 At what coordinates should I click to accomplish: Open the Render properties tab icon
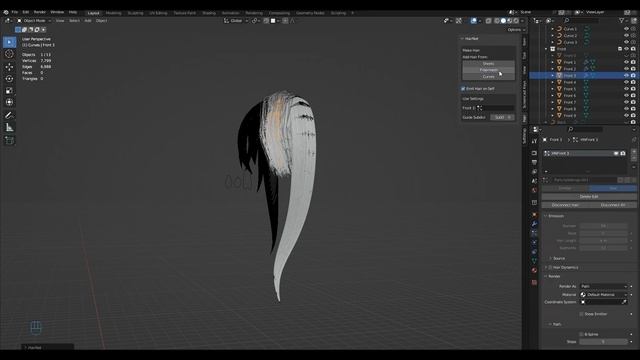(534, 153)
